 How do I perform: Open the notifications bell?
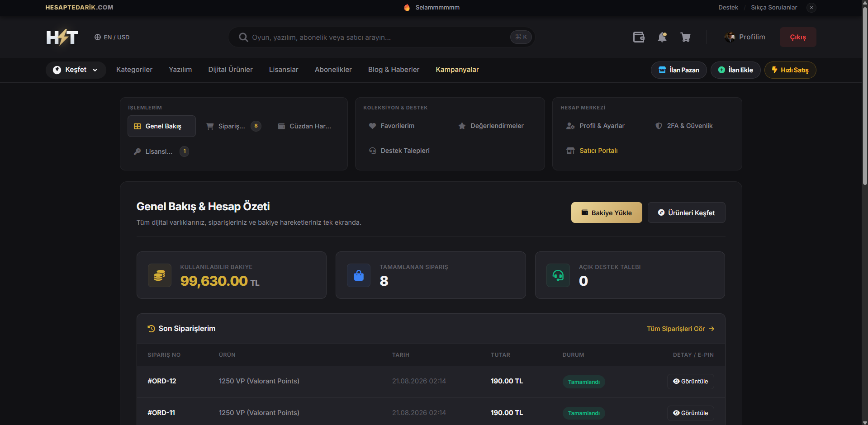(x=662, y=37)
